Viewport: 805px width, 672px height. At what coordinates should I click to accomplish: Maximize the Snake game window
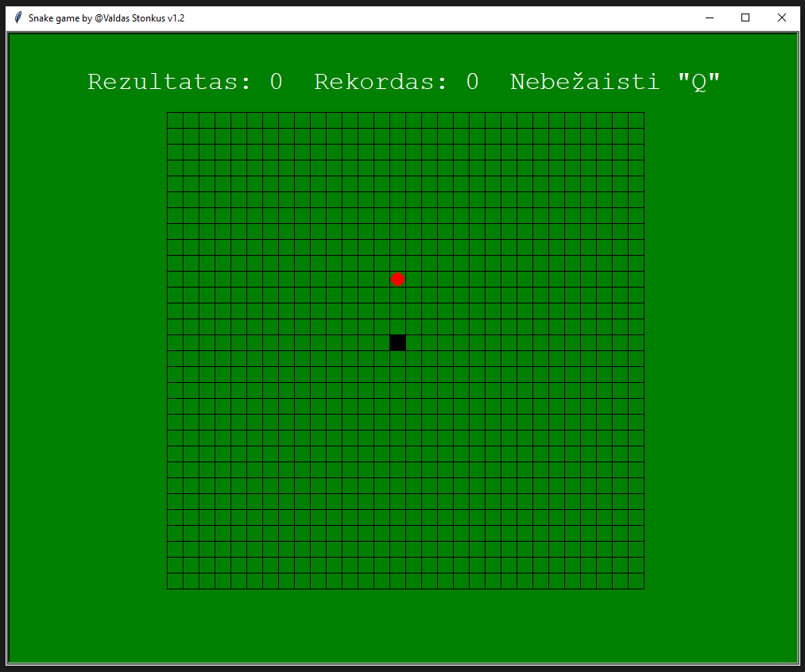[x=745, y=17]
